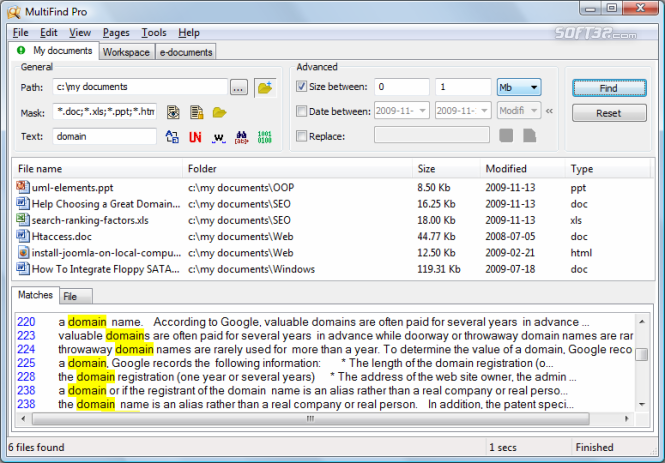Image resolution: width=665 pixels, height=463 pixels.
Task: Click the Excel icon for search-ranking-factors.xls
Action: tap(23, 220)
